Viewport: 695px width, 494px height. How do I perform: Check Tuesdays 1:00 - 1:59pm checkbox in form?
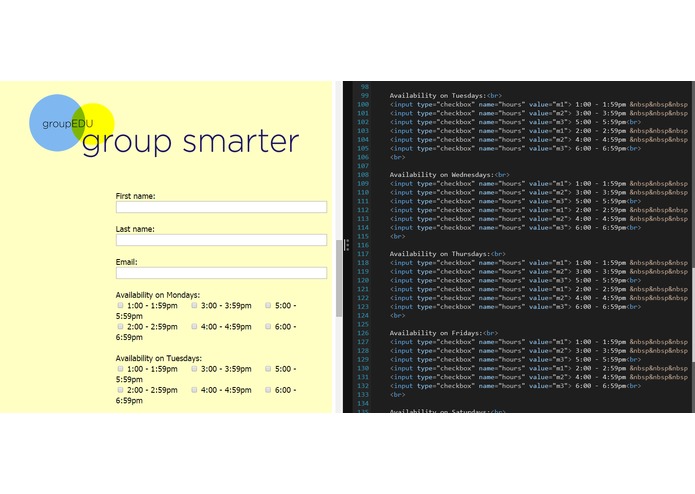(x=120, y=369)
